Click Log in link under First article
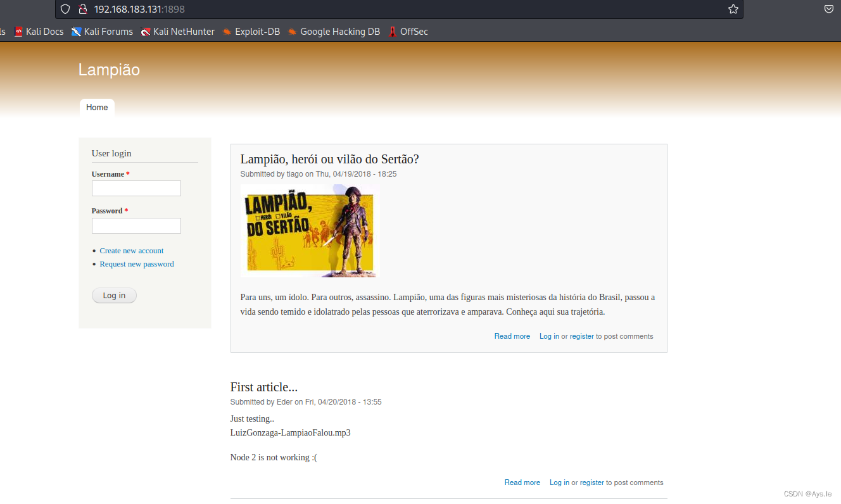This screenshot has height=504, width=841. pos(559,482)
